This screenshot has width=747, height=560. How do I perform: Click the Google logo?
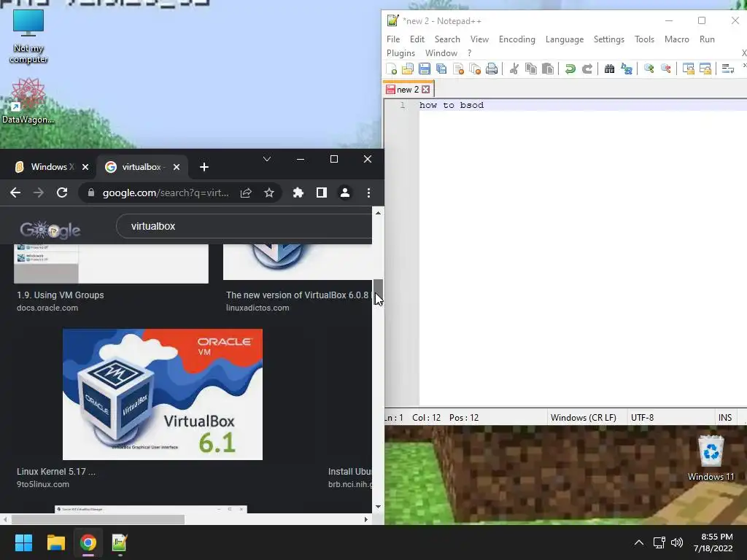coord(50,230)
